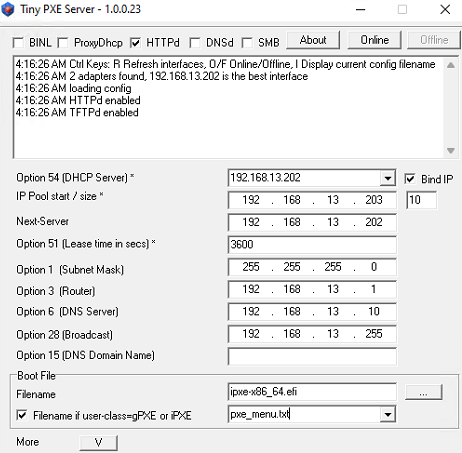
Task: Expand More options with V button
Action: [x=98, y=443]
